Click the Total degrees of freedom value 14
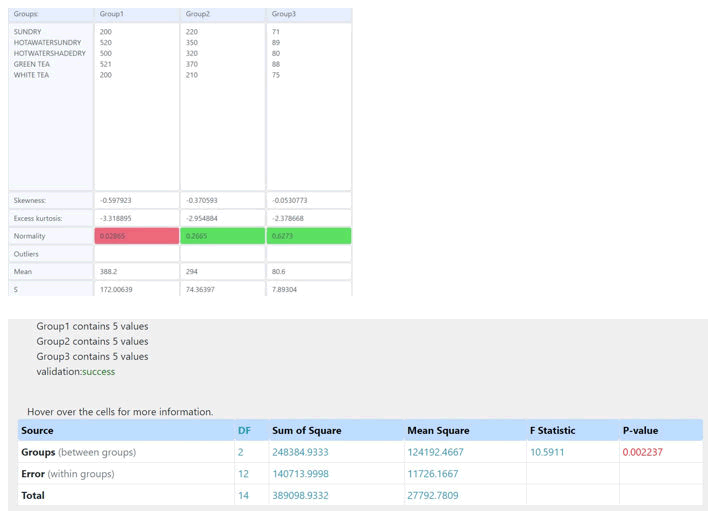This screenshot has width=708, height=513. 243,494
